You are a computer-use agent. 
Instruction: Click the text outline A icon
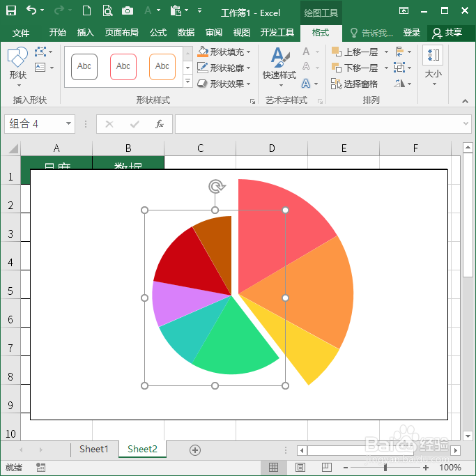(307, 66)
